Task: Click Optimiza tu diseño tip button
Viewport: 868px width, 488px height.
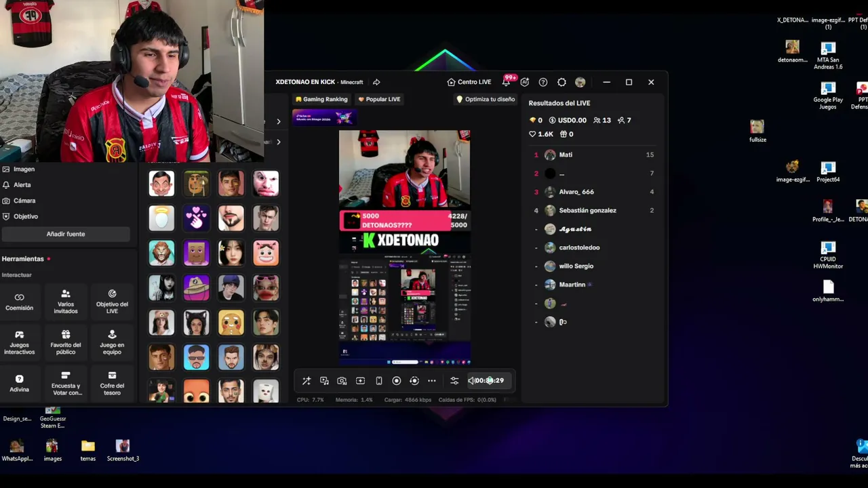Action: 486,99
